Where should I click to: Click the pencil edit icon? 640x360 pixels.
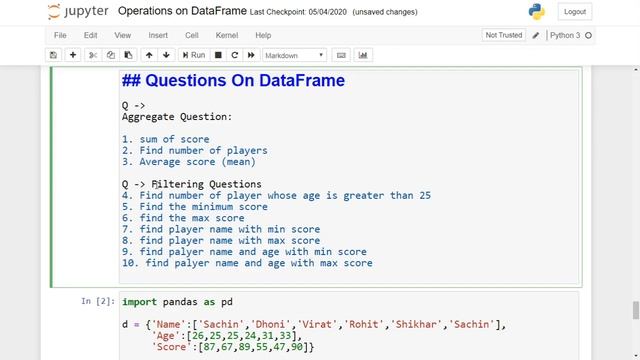tap(536, 36)
